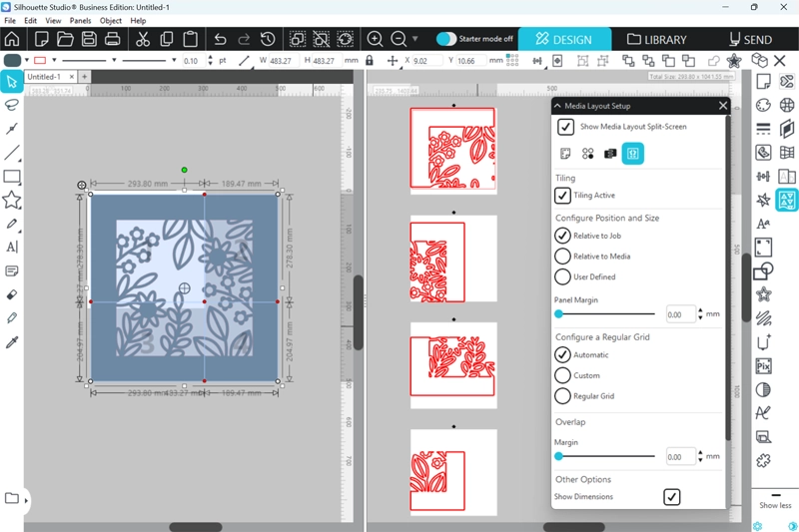Open the Panels menu
Image resolution: width=799 pixels, height=532 pixels.
[80, 20]
